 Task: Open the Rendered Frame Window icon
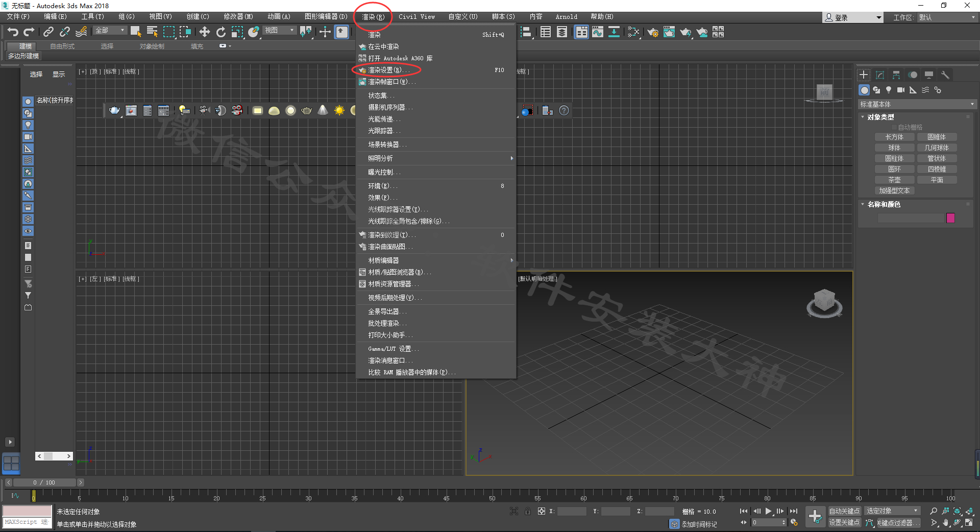669,32
